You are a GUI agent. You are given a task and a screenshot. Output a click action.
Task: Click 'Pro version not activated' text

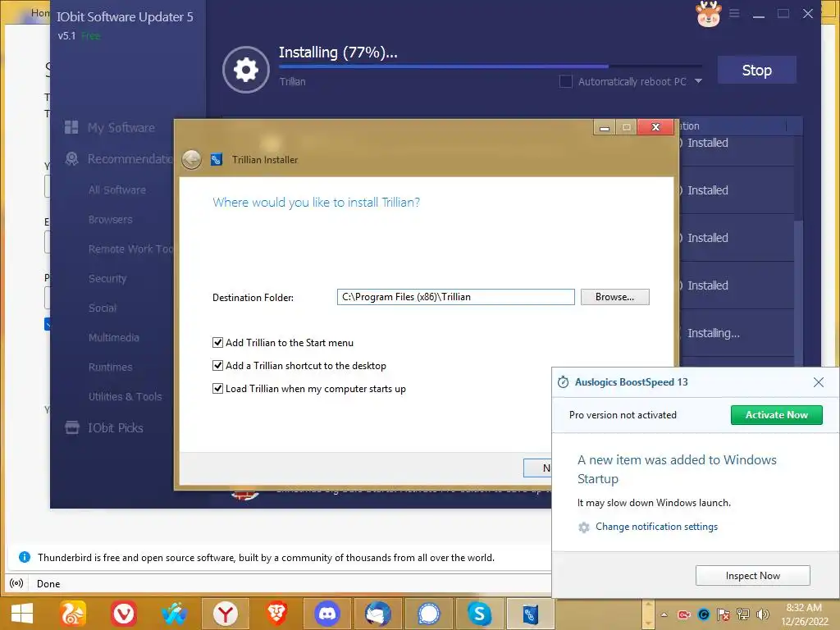coord(623,414)
